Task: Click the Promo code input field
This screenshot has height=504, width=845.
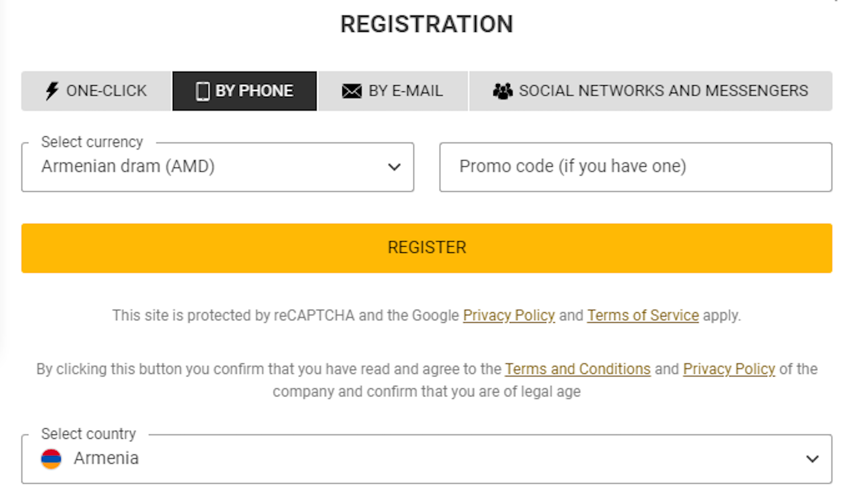Action: pyautogui.click(x=636, y=167)
